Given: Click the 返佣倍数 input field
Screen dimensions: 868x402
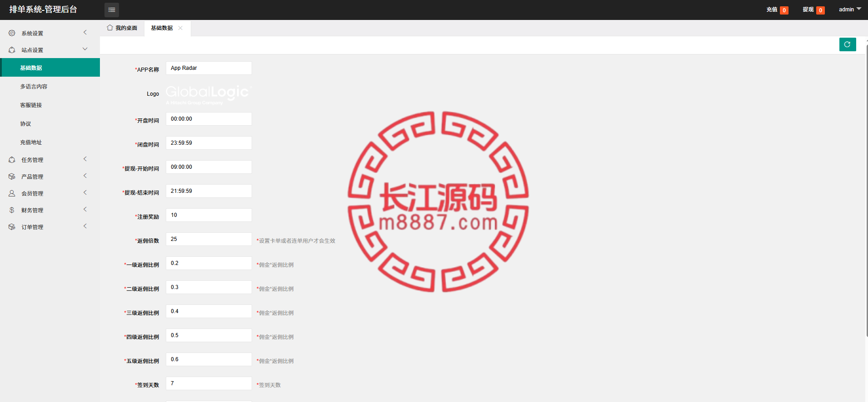Looking at the screenshot, I should [x=209, y=239].
